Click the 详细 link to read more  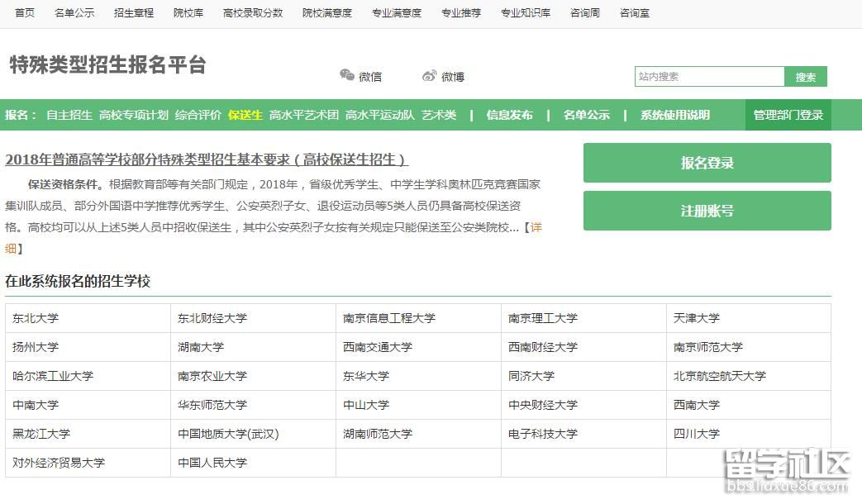click(536, 227)
